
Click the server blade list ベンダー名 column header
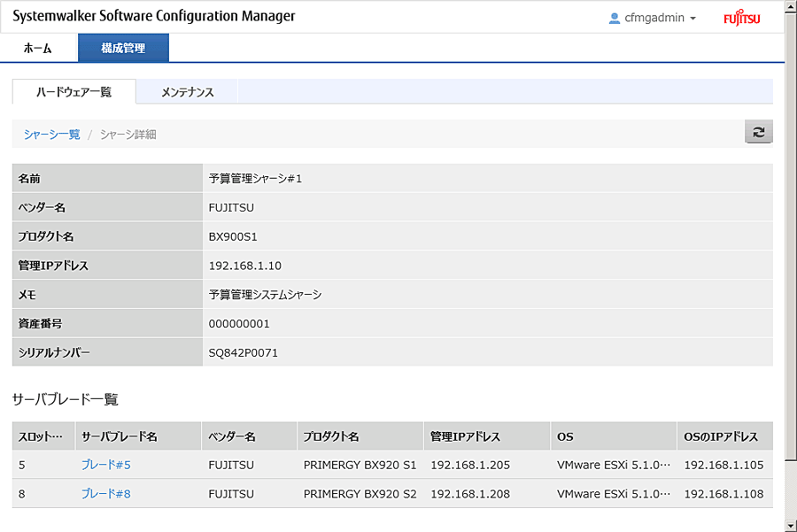(x=250, y=436)
